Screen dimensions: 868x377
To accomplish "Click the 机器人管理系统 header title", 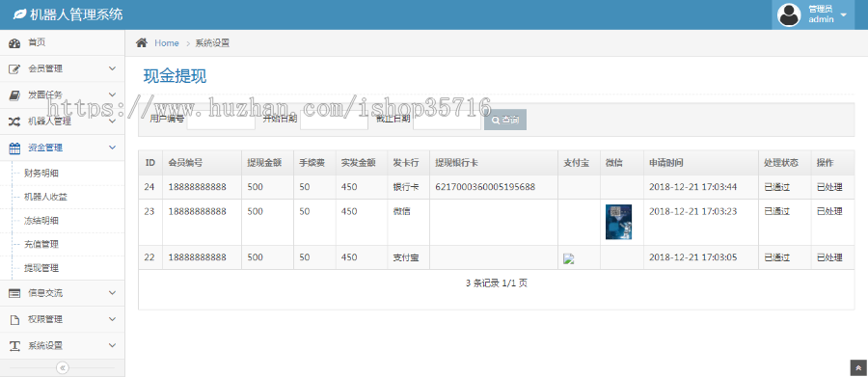I will [76, 14].
